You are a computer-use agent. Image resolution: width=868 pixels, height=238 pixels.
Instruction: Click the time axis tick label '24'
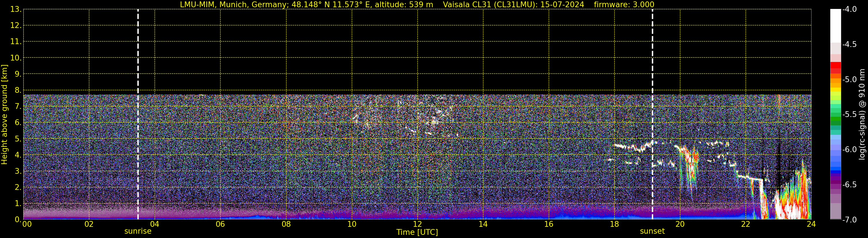coord(811,224)
